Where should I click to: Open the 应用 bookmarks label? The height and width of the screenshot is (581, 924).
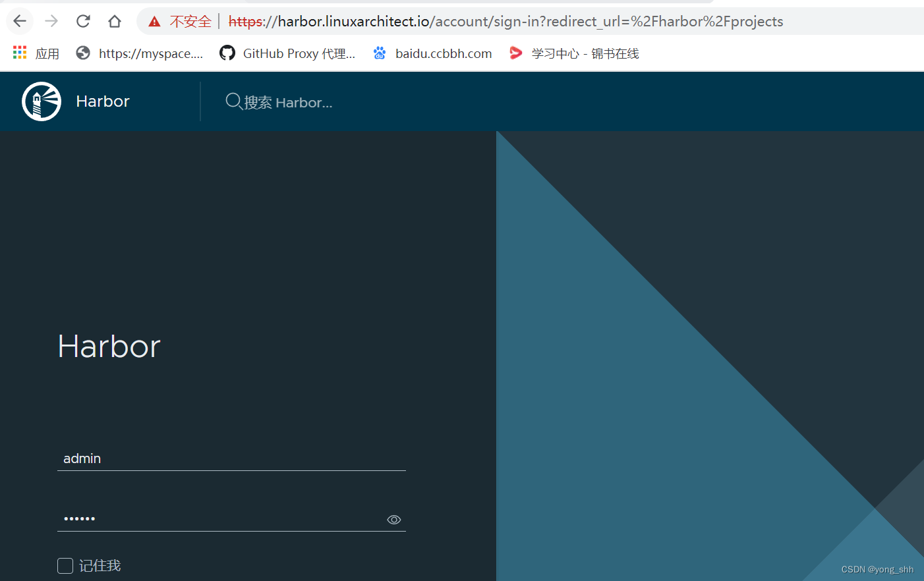pyautogui.click(x=47, y=53)
